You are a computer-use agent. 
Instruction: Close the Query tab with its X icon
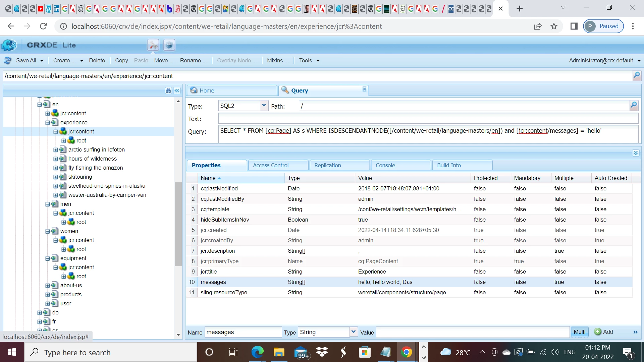coord(364,89)
